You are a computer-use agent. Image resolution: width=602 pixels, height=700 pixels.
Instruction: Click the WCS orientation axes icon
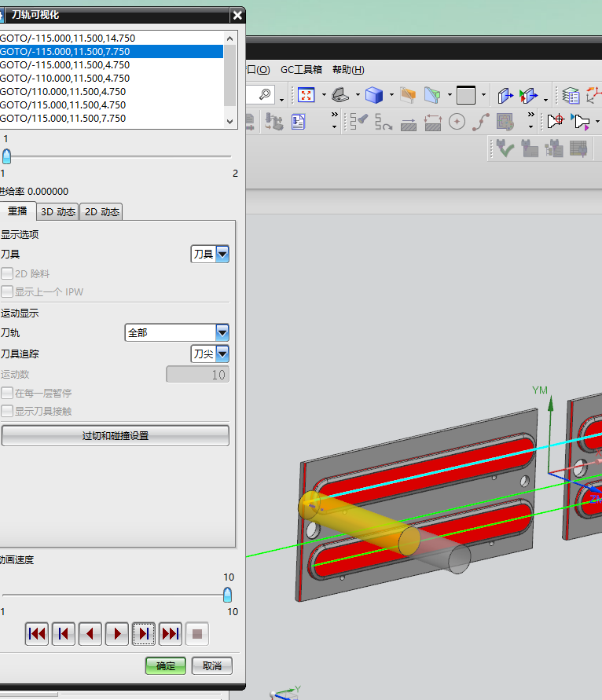[594, 95]
